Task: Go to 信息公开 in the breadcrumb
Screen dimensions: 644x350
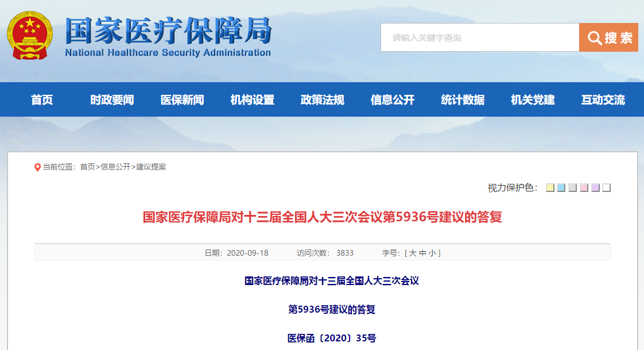Action: [x=115, y=167]
